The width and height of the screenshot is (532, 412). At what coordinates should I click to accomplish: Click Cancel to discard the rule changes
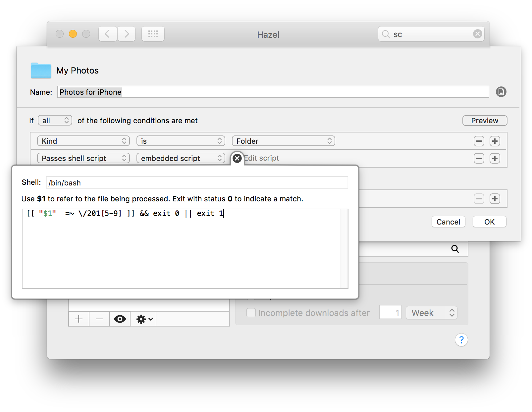pyautogui.click(x=448, y=222)
